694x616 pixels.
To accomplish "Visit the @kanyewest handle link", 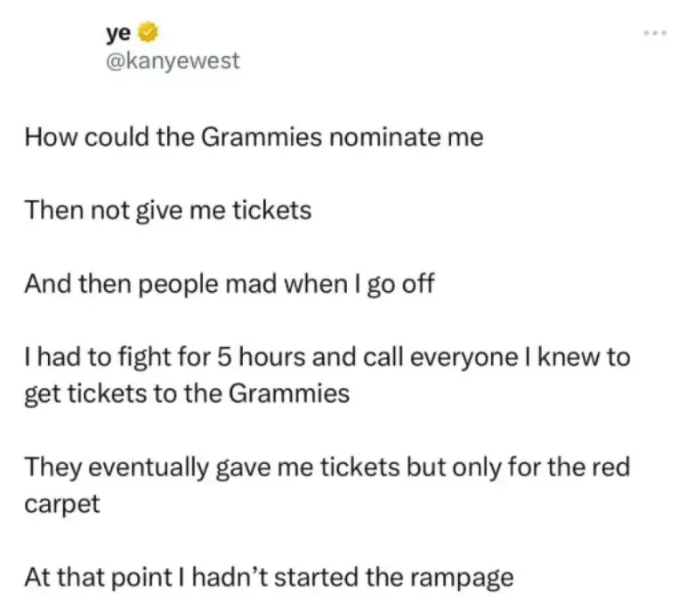I will pyautogui.click(x=173, y=61).
